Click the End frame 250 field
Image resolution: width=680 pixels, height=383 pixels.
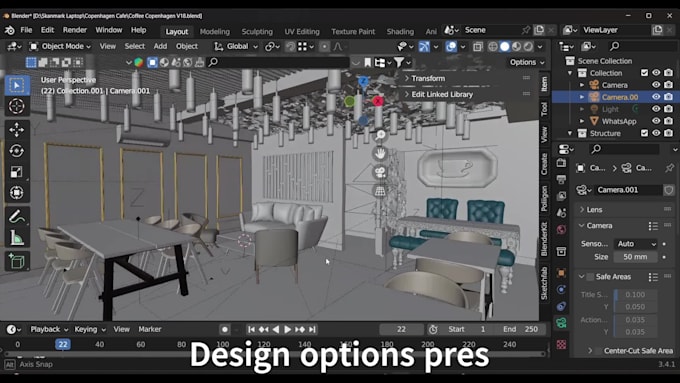(522, 329)
